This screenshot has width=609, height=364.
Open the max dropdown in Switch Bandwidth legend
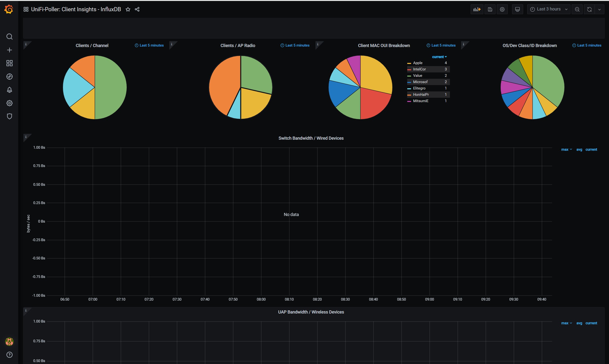point(566,149)
